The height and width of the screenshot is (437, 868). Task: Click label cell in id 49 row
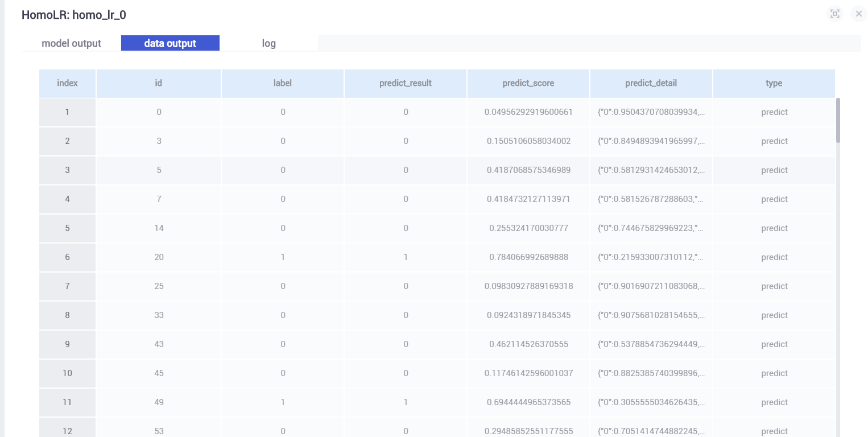click(283, 402)
